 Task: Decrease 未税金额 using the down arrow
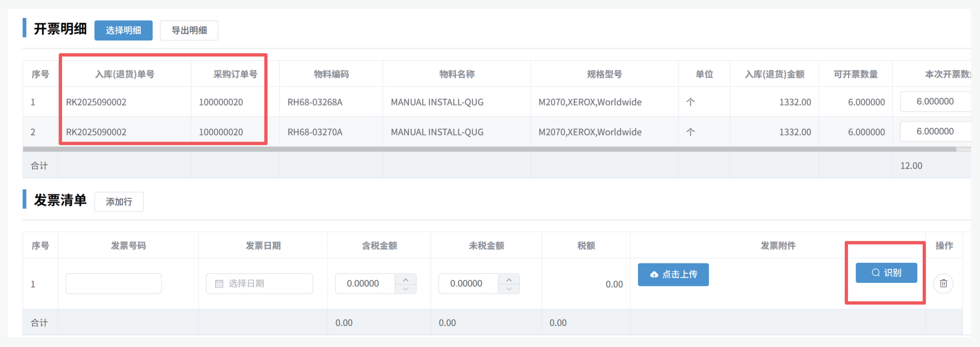coord(509,289)
